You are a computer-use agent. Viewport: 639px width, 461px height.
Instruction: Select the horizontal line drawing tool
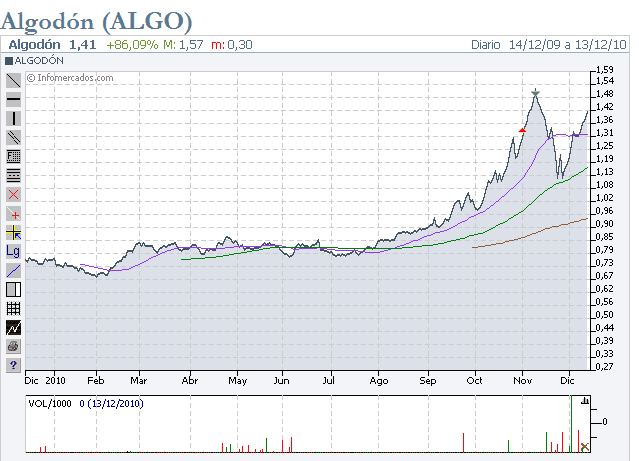pos(14,100)
